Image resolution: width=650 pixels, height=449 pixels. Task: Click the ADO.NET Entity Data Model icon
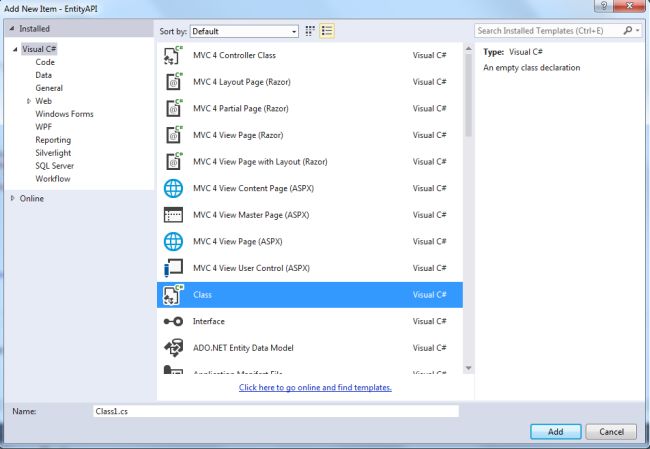pos(173,348)
